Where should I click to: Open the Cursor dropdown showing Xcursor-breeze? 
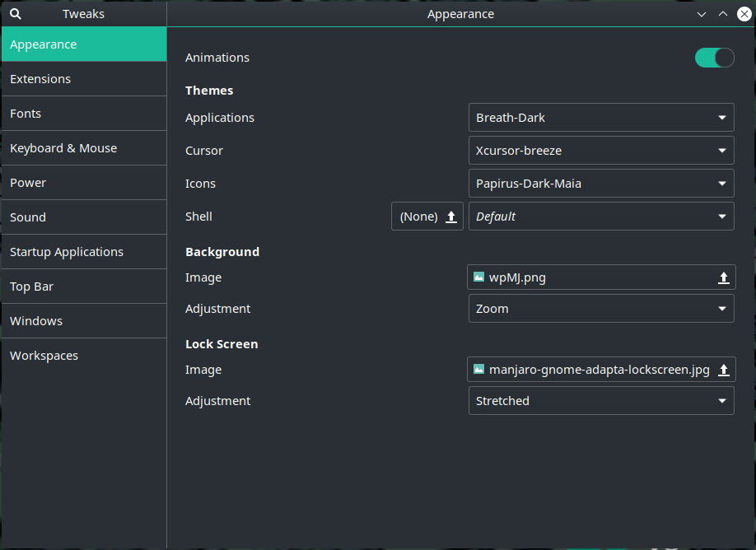pyautogui.click(x=601, y=151)
